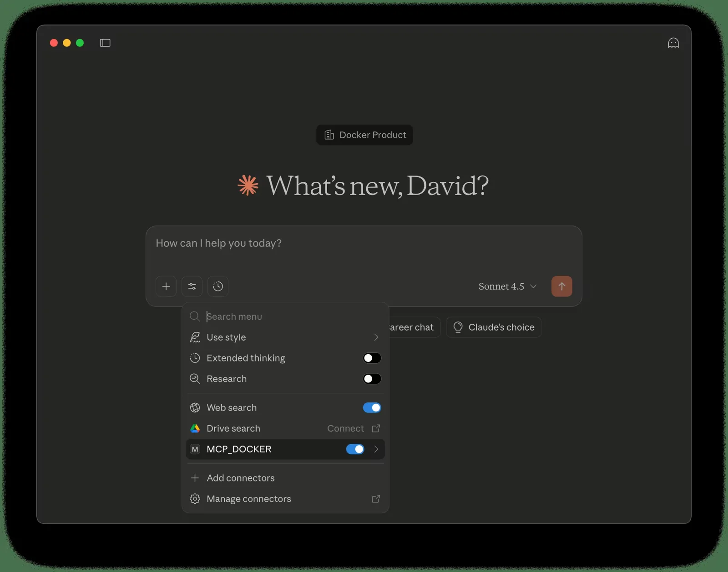This screenshot has height=572, width=728.
Task: Click the lightbulb icon in Claude's choice
Action: 458,327
